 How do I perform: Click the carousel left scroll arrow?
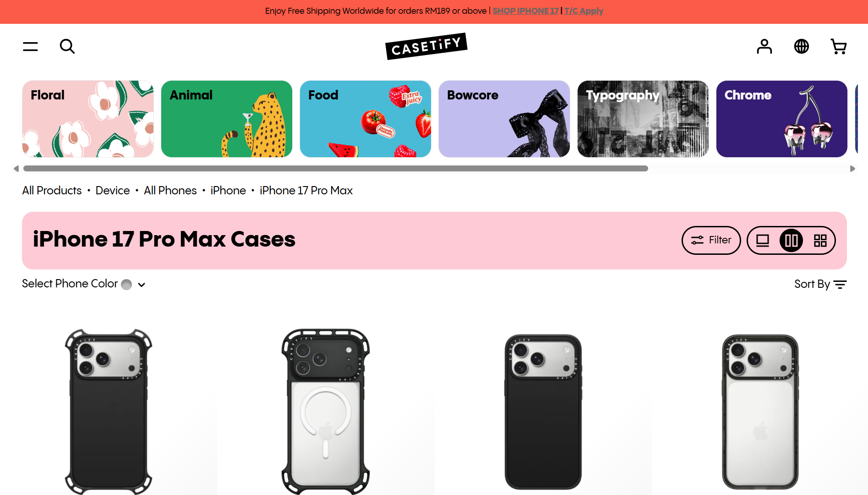16,169
